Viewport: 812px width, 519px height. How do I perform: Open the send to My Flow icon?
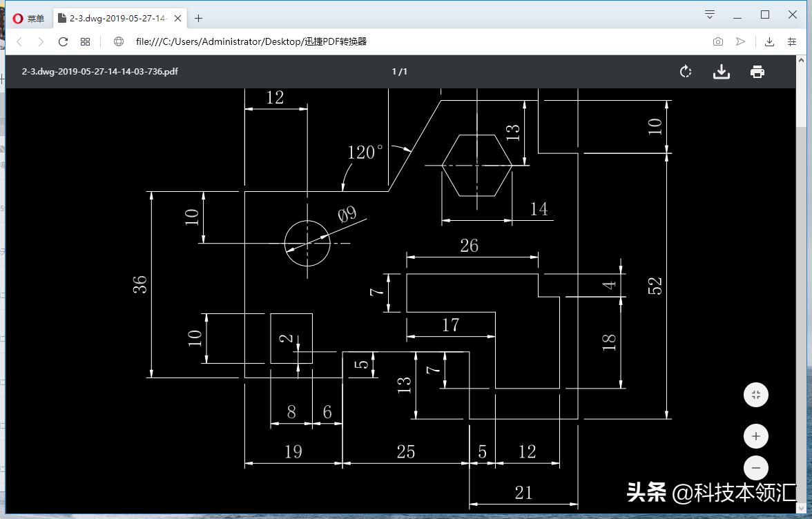[x=740, y=42]
